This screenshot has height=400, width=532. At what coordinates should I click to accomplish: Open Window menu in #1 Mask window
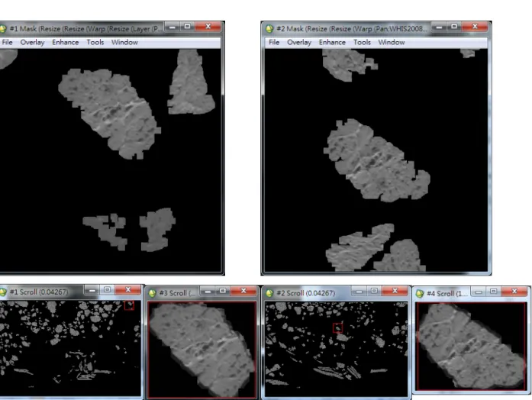point(124,43)
